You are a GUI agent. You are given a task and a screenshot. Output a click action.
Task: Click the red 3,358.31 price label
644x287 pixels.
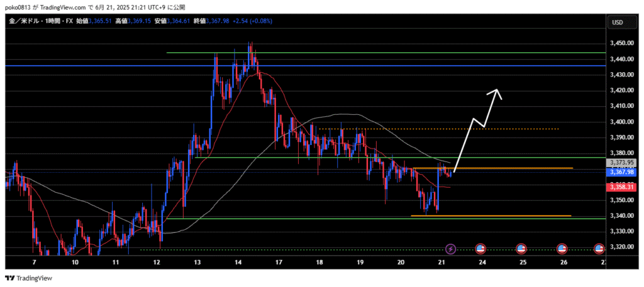pos(622,187)
